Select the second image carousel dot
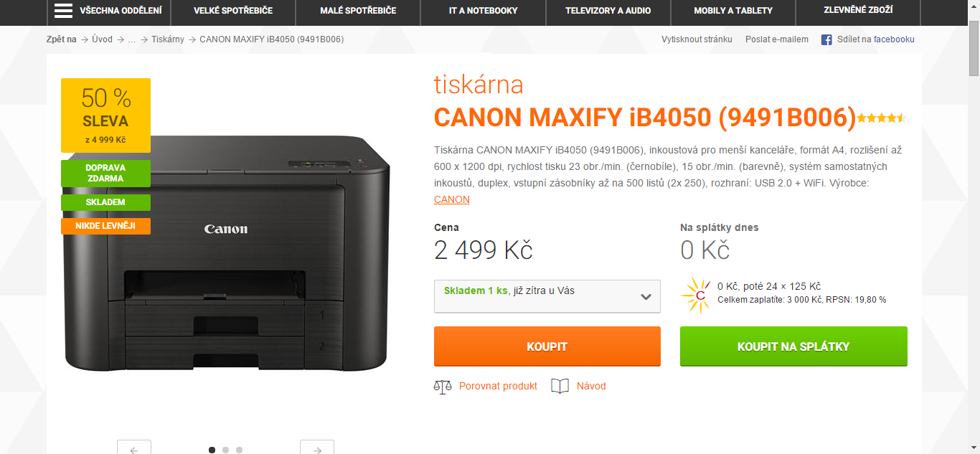 point(225,450)
